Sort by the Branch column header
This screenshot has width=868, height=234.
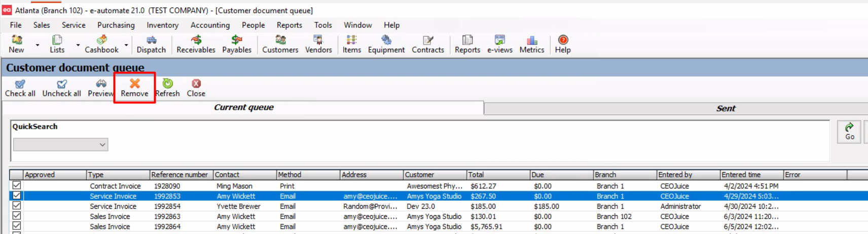pos(625,175)
